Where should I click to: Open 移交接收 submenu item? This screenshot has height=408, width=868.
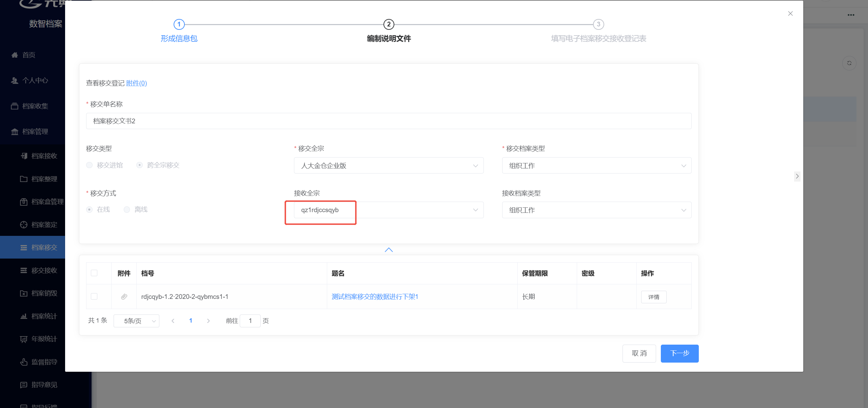pyautogui.click(x=44, y=270)
